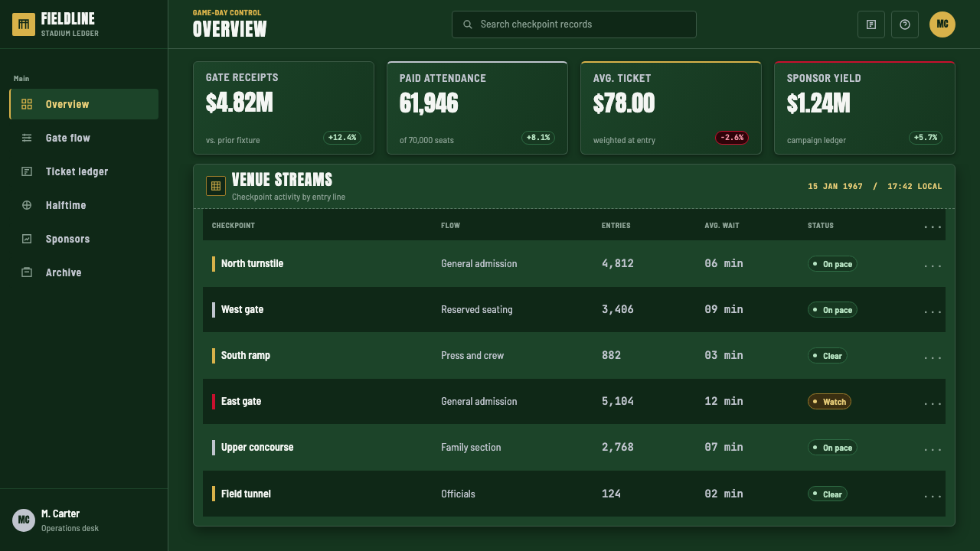
Task: Click the Overview grid icon in sidebar
Action: (x=27, y=104)
